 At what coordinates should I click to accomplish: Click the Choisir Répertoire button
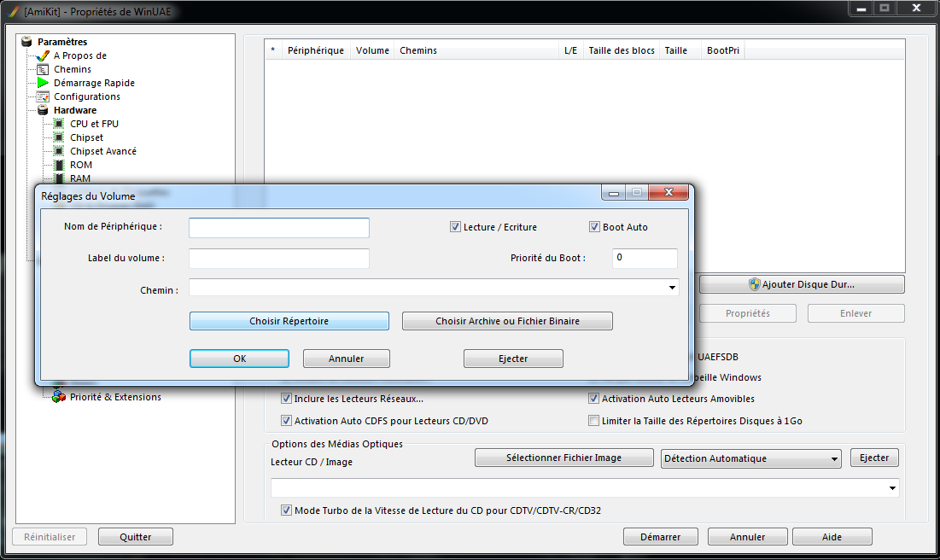coord(289,321)
